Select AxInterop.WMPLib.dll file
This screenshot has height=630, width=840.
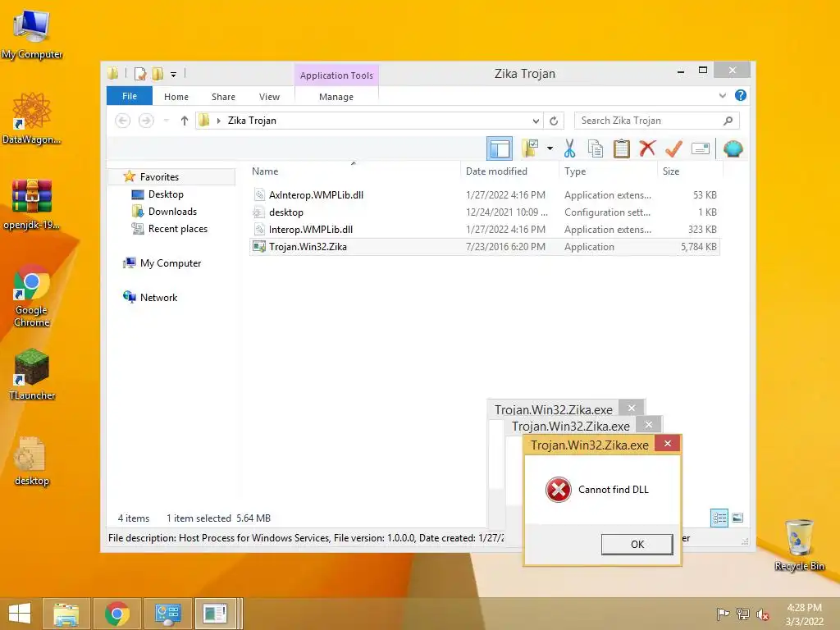pyautogui.click(x=484, y=195)
